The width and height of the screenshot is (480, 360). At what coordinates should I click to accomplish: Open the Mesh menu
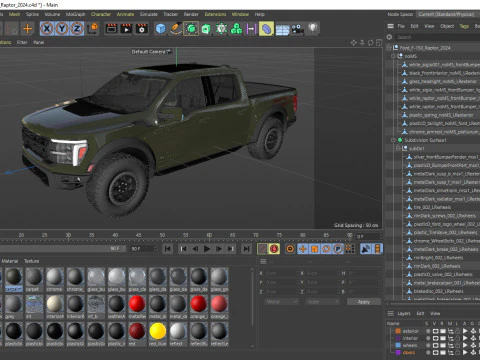coord(14,14)
